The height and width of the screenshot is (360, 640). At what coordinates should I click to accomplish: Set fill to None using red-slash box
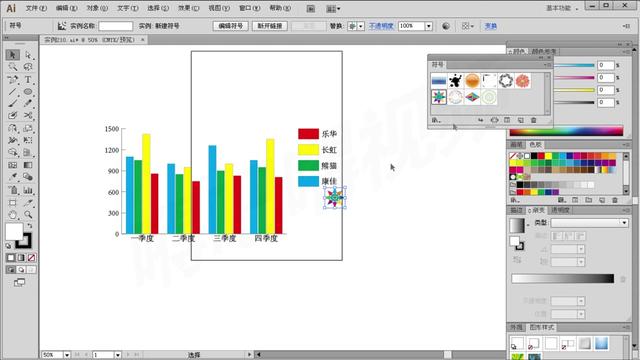click(31, 258)
